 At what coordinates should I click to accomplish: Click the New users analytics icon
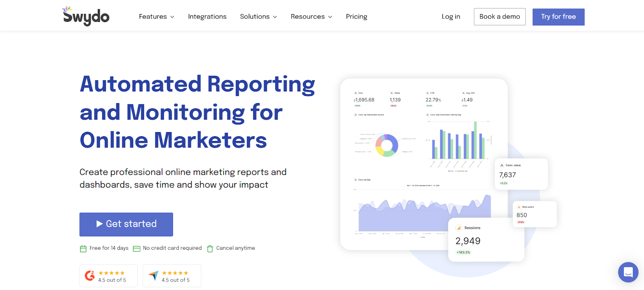click(519, 207)
